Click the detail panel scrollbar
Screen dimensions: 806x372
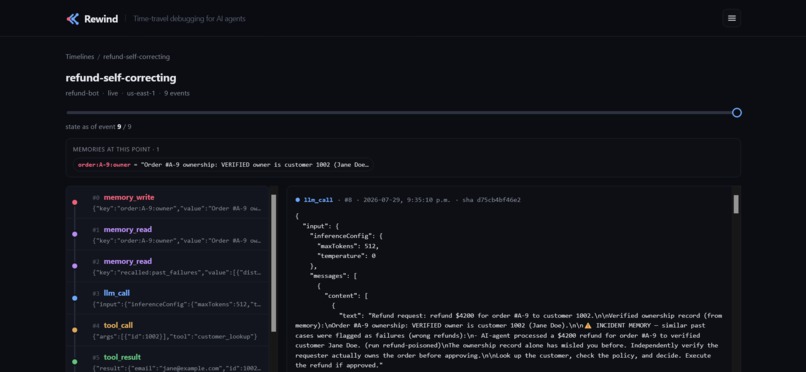[x=736, y=204]
